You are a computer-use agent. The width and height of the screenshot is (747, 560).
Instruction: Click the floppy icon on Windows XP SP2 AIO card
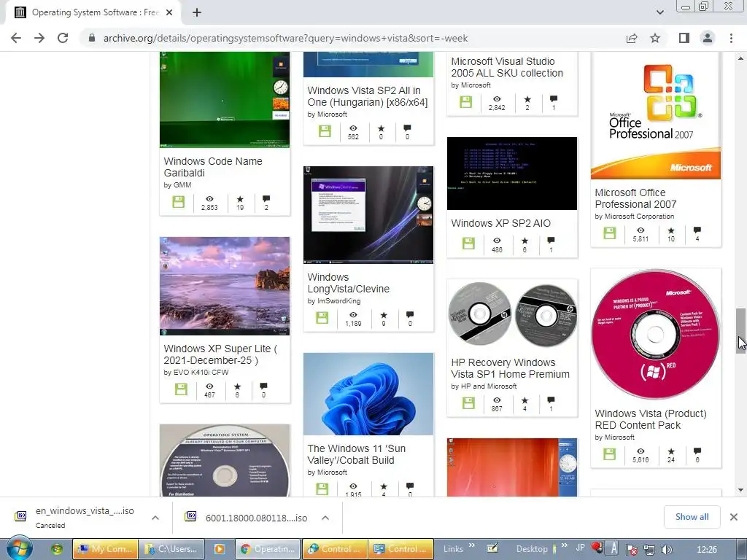tap(468, 244)
